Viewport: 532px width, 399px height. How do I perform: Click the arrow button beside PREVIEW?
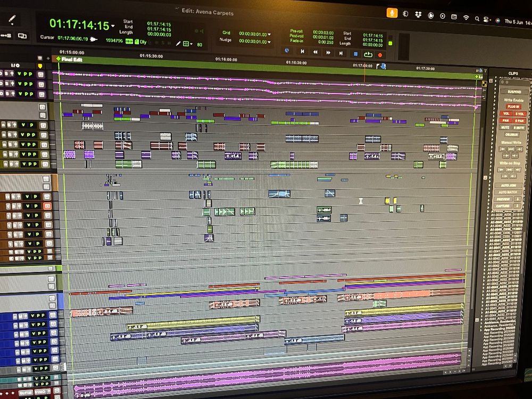pyautogui.click(x=518, y=199)
